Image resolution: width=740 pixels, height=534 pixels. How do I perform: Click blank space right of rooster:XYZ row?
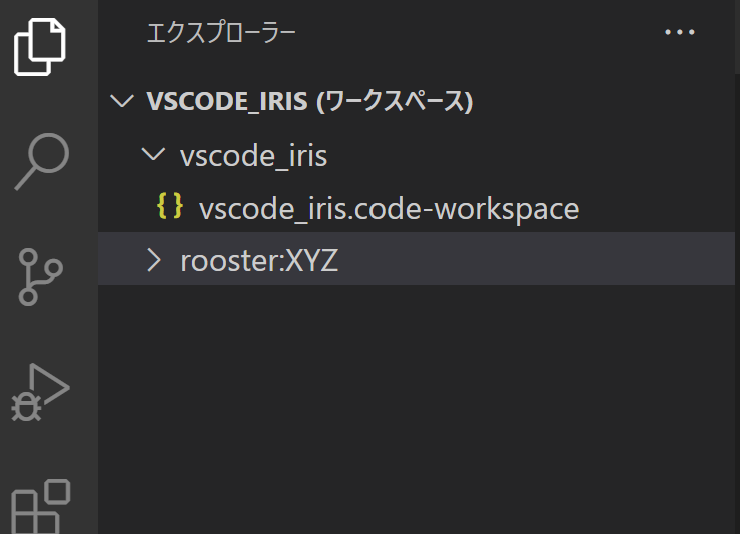pyautogui.click(x=540, y=260)
